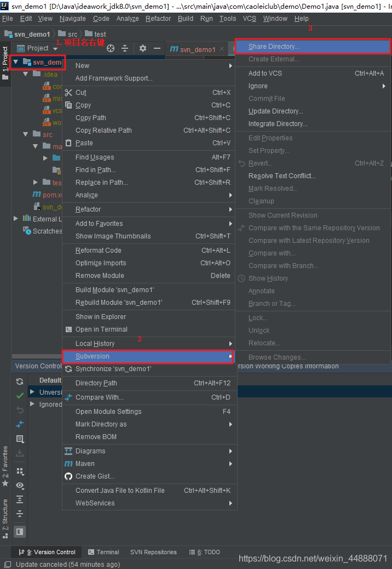Open Local History submenu

point(149,344)
